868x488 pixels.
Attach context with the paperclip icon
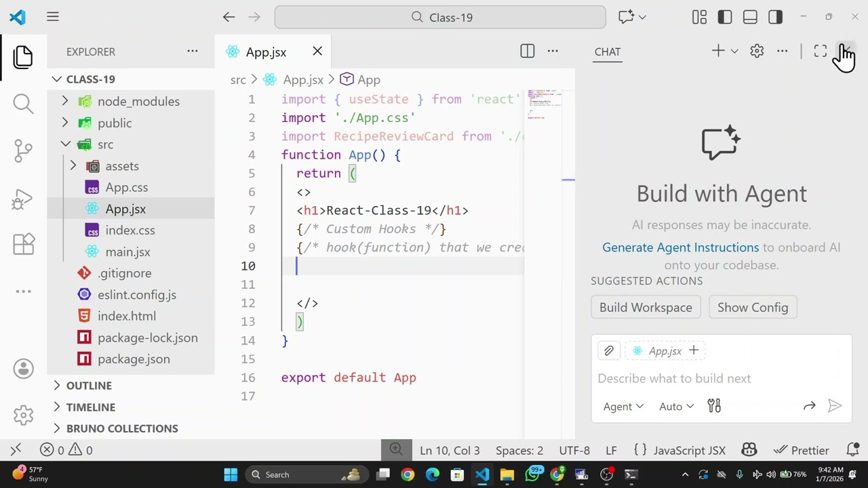point(608,350)
